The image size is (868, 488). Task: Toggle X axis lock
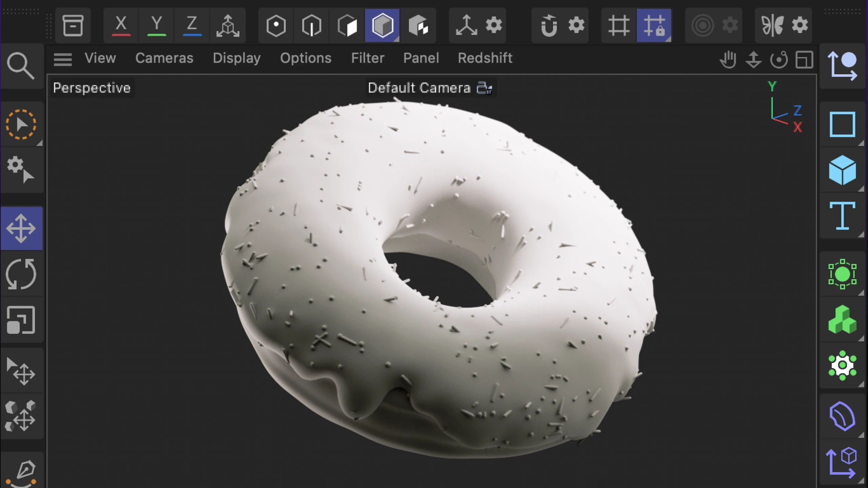tap(121, 25)
